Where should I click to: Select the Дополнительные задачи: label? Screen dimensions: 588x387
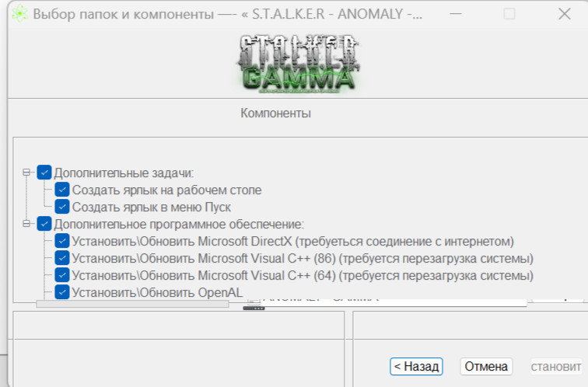tap(124, 173)
